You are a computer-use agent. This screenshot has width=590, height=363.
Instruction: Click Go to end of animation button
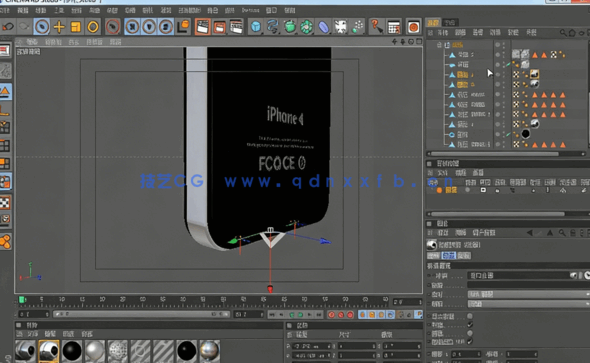pyautogui.click(x=319, y=314)
